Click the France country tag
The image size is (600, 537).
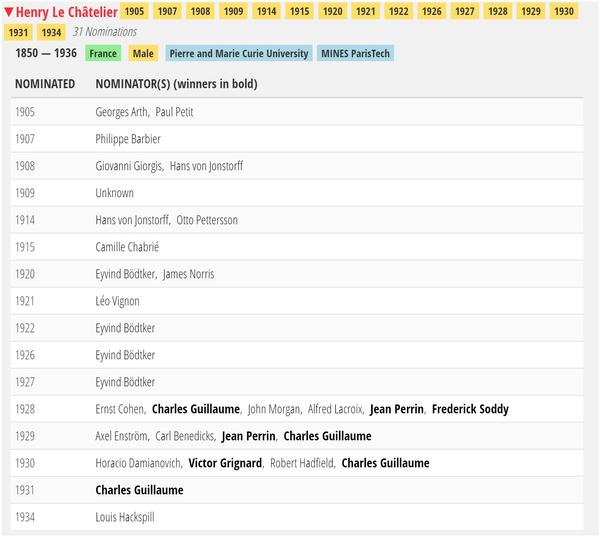103,53
